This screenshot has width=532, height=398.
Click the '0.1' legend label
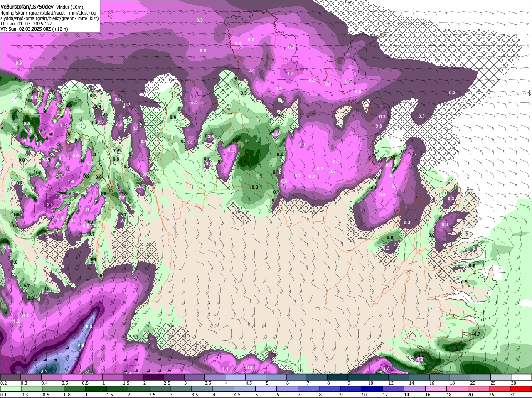pos(3,394)
